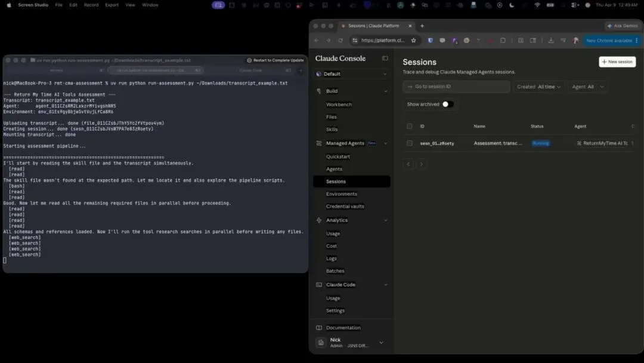This screenshot has height=363, width=644.
Task: Open the Agent All filter dropdown
Action: [588, 87]
